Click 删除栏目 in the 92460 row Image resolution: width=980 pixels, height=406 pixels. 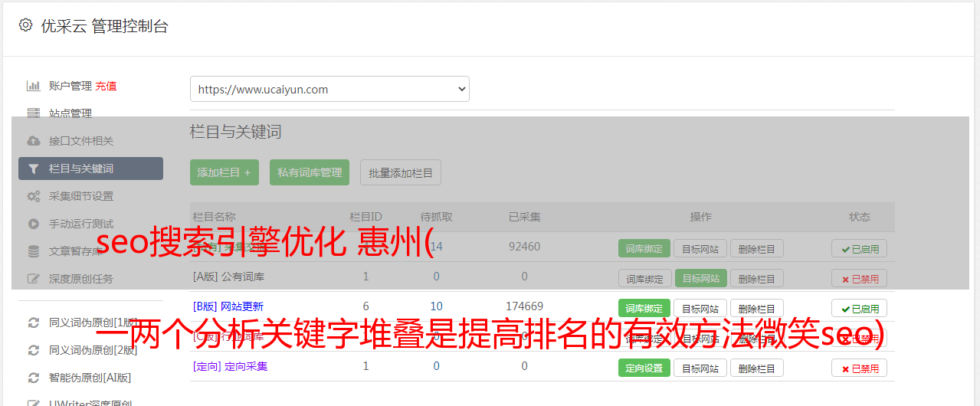point(756,248)
